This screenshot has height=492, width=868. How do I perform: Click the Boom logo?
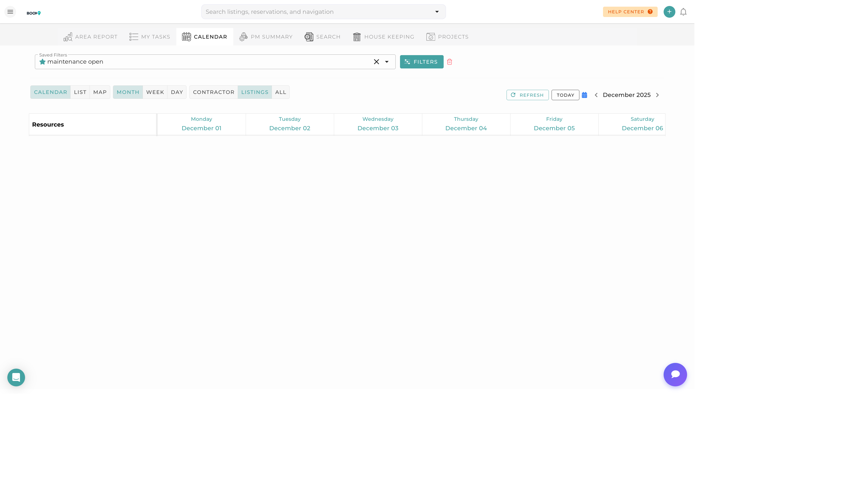pyautogui.click(x=34, y=12)
